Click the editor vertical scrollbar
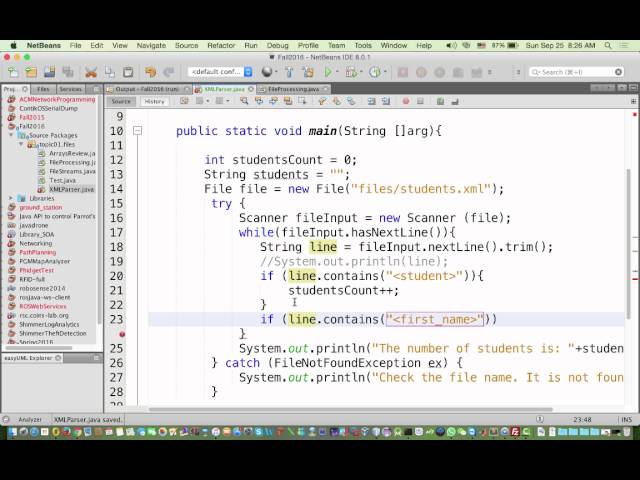 pos(628,244)
